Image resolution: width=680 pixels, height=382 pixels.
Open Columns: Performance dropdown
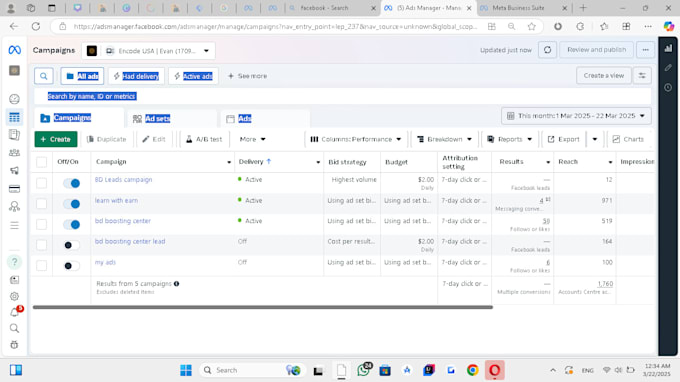(x=356, y=139)
